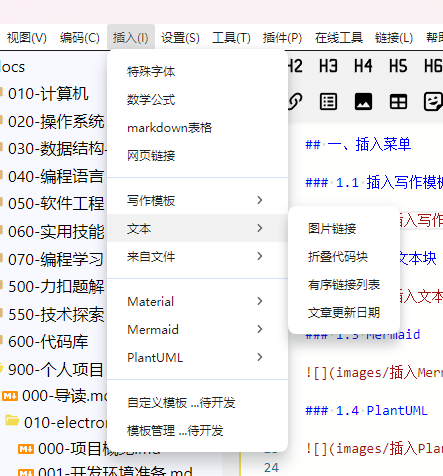Select 网页链接 menu entry
Screen dimensions: 443x476
tap(197, 155)
